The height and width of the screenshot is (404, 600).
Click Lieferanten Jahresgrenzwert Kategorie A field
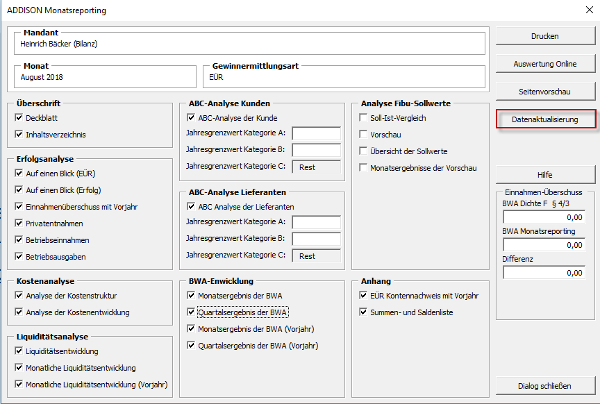tap(316, 222)
